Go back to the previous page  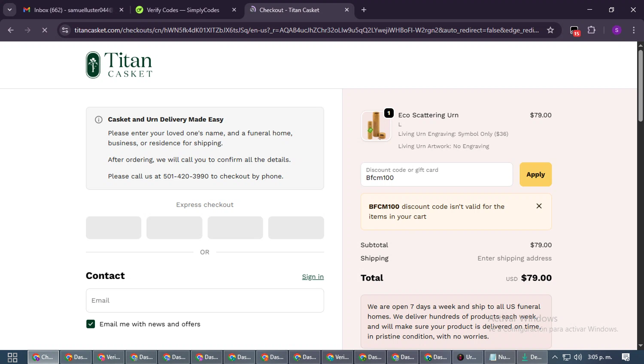coord(11,30)
